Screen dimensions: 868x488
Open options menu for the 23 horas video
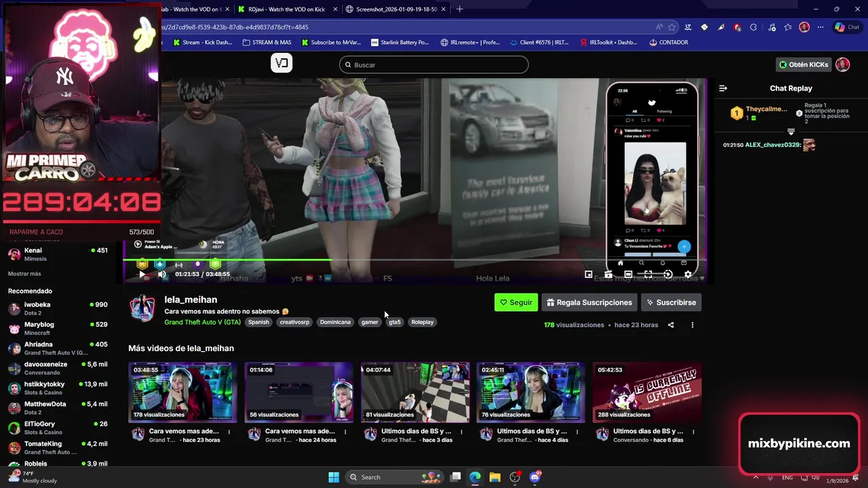pyautogui.click(x=229, y=432)
